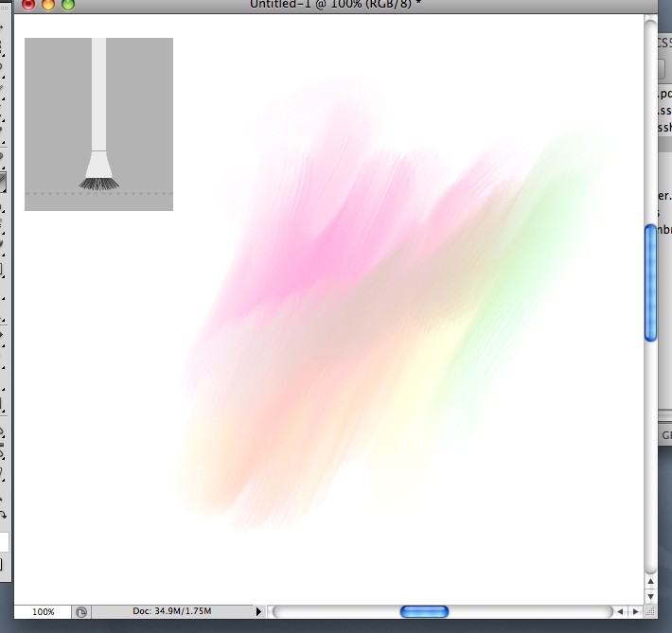
Task: Click the bristle brush preview panel
Action: [98, 124]
